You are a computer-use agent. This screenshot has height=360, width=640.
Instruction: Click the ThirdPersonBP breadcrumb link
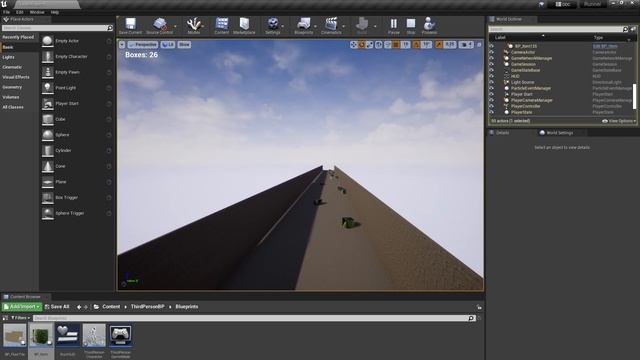pos(147,307)
